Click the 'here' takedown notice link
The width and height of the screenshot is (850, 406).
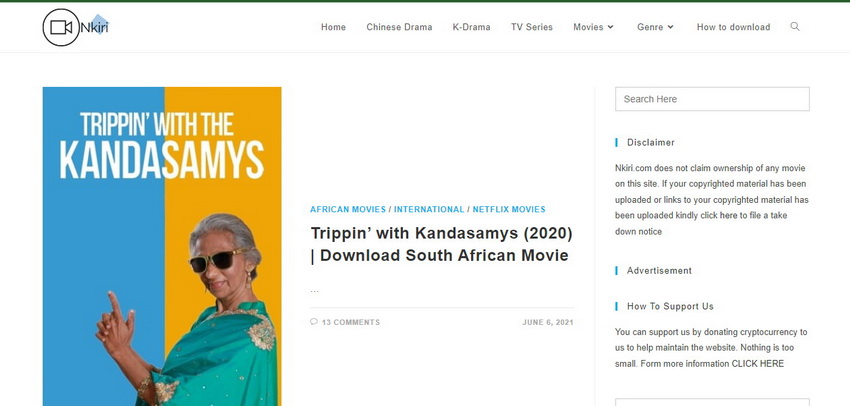click(728, 216)
